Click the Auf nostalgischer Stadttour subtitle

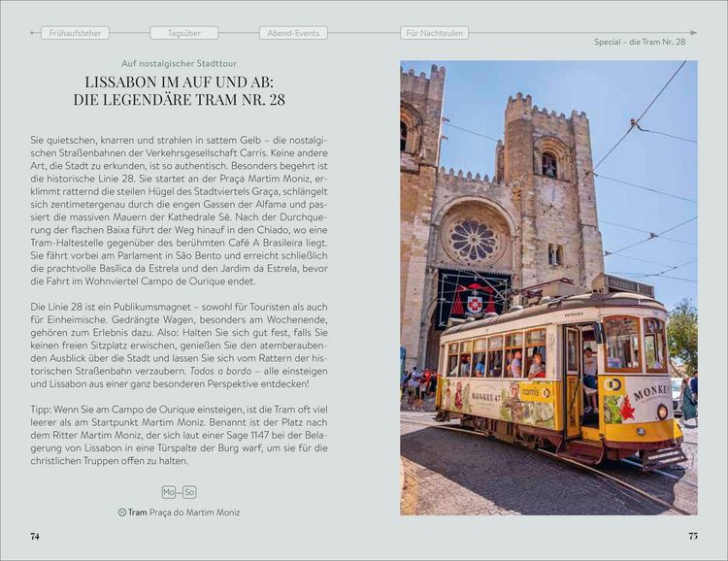pos(180,64)
